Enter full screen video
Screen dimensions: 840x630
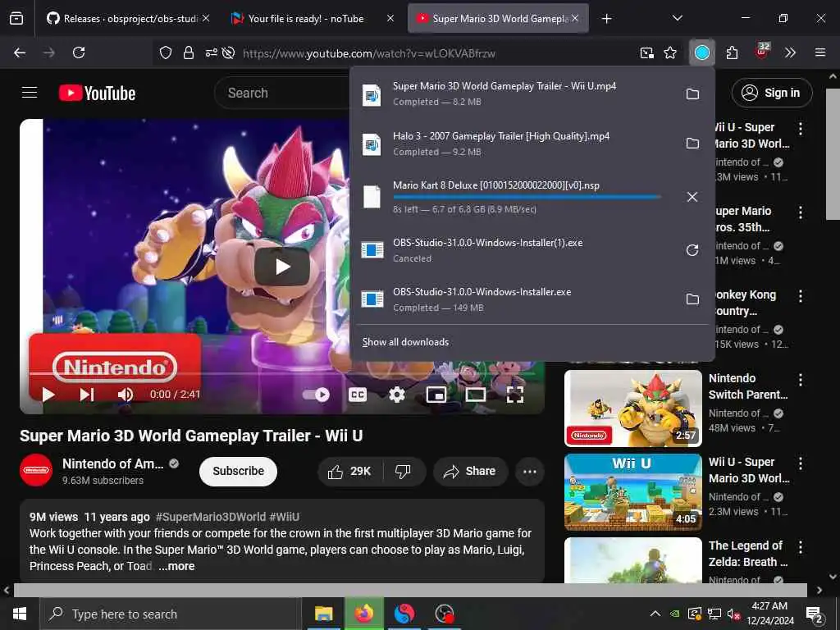tap(515, 395)
